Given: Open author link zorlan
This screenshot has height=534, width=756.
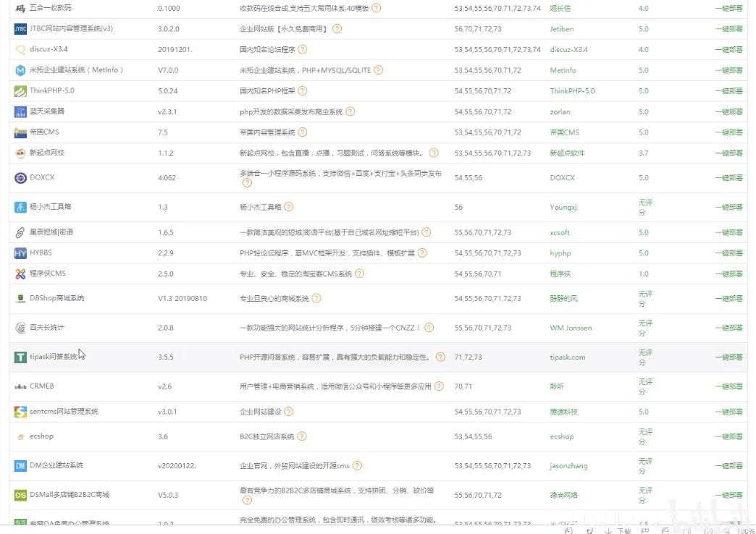Looking at the screenshot, I should coord(560,112).
